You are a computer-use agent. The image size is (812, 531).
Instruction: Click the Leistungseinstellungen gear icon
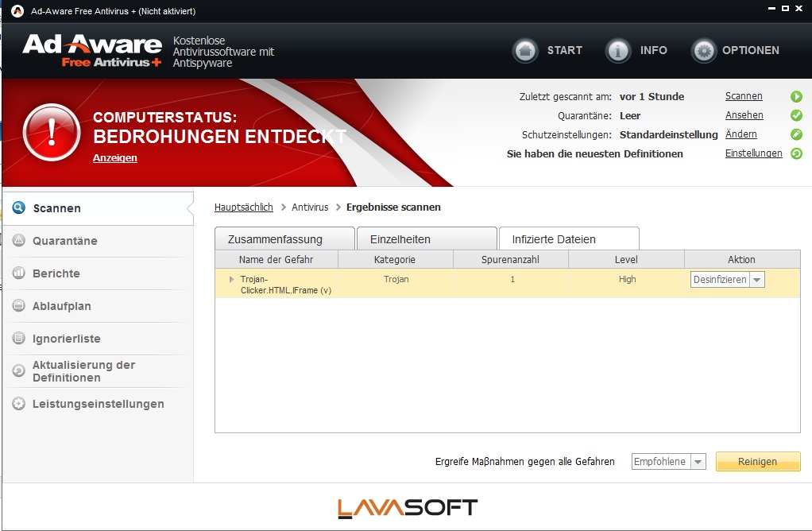pyautogui.click(x=18, y=404)
